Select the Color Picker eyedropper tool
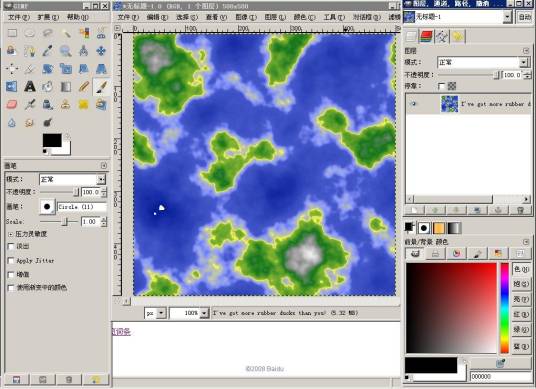The height and width of the screenshot is (389, 536). coord(48,51)
